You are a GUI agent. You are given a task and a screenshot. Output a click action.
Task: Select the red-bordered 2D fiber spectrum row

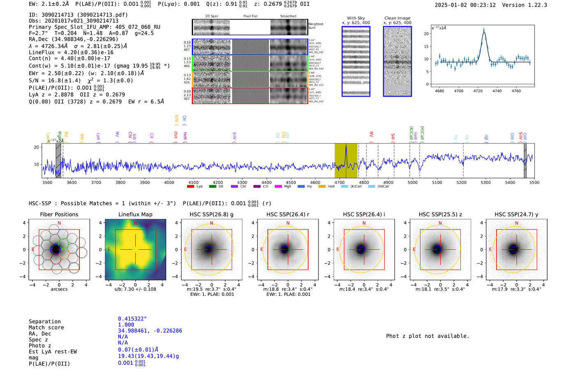point(250,95)
